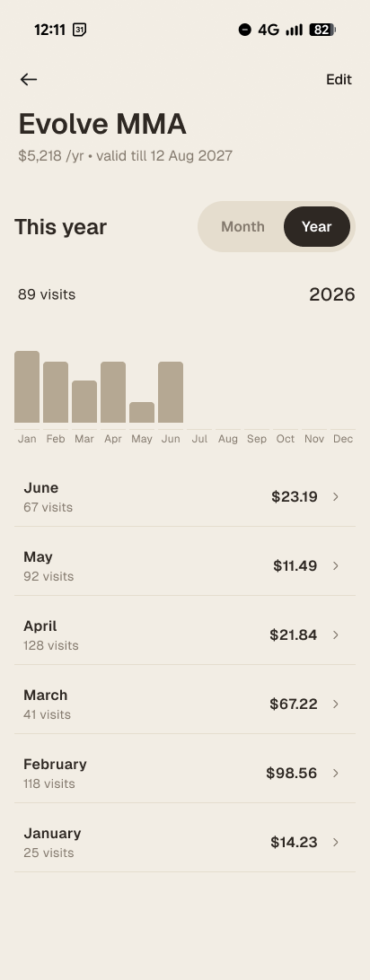
Task: Open the calendar icon in status bar
Action: [x=79, y=30]
